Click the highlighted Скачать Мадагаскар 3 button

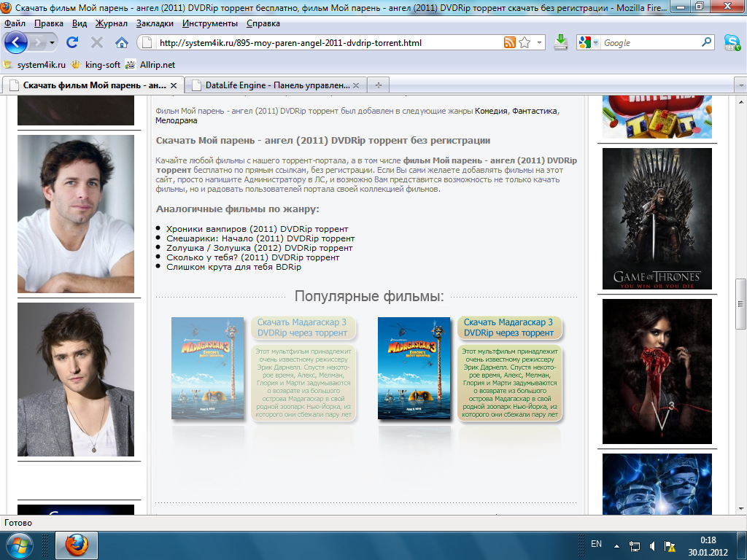click(508, 327)
